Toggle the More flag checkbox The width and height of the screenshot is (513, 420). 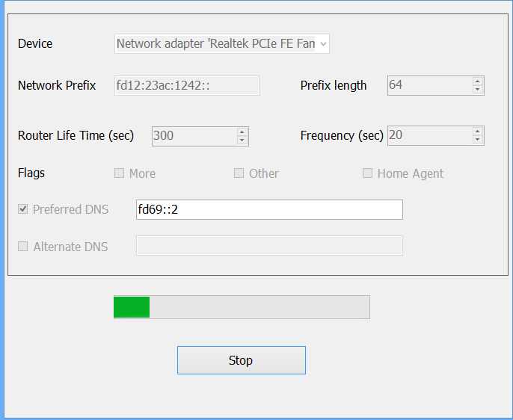[x=119, y=173]
